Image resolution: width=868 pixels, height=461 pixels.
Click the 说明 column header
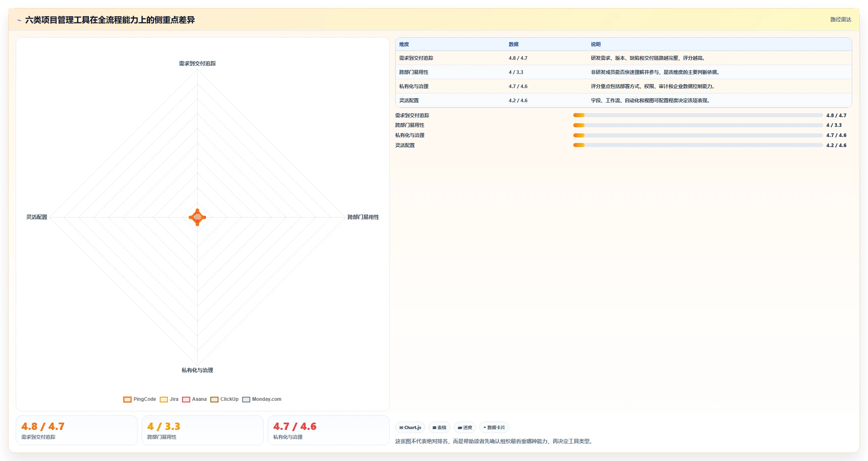pos(596,44)
